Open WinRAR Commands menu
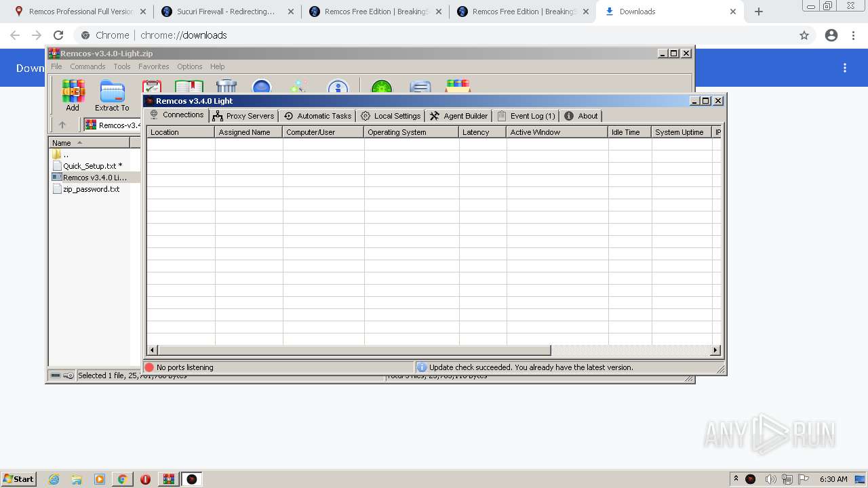This screenshot has width=868, height=488. pos(87,66)
